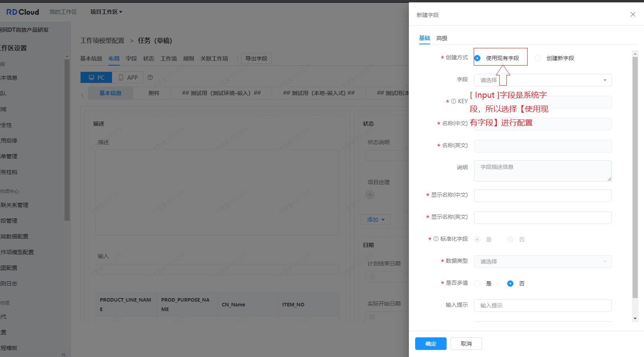Screen dimensions: 644x357
Task: Open 我的工作区 link
Action: coord(63,12)
